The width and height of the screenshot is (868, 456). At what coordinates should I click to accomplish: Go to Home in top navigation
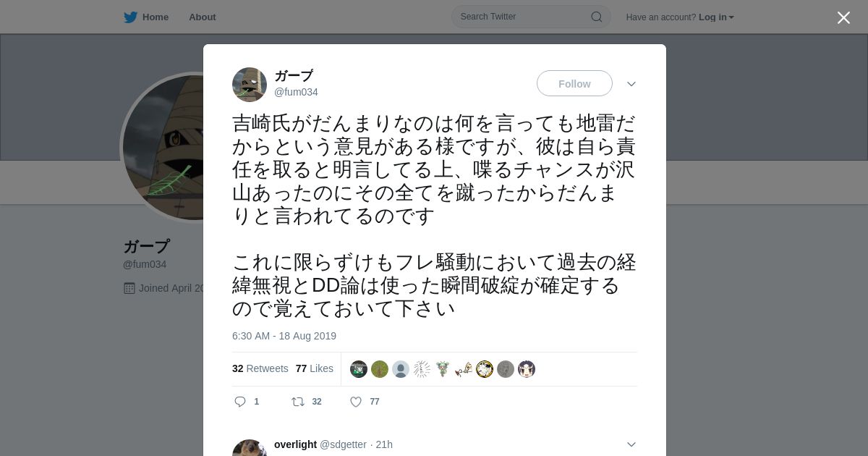155,17
